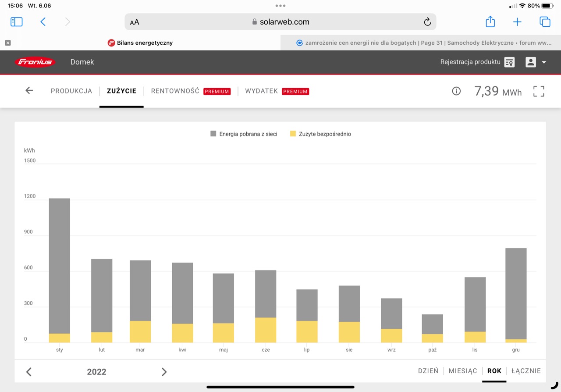Switch to Bilans energetyczny tab
The width and height of the screenshot is (561, 392).
pyautogui.click(x=140, y=43)
